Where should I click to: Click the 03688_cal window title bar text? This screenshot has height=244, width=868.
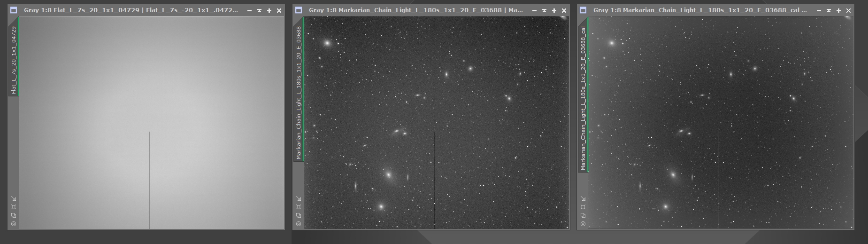[x=700, y=10]
